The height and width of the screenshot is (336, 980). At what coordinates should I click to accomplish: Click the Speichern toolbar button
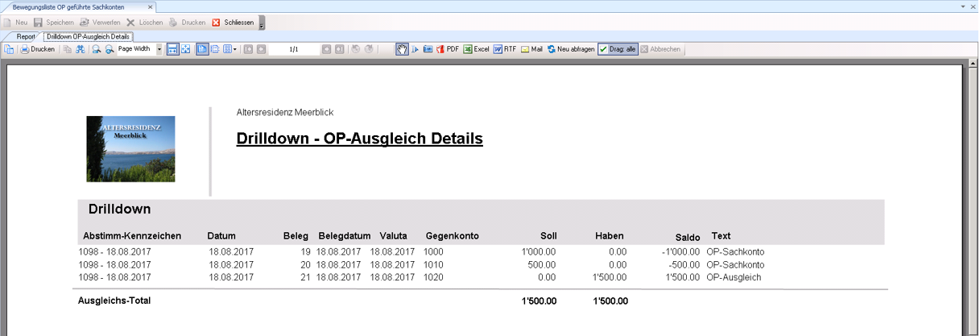pos(53,23)
